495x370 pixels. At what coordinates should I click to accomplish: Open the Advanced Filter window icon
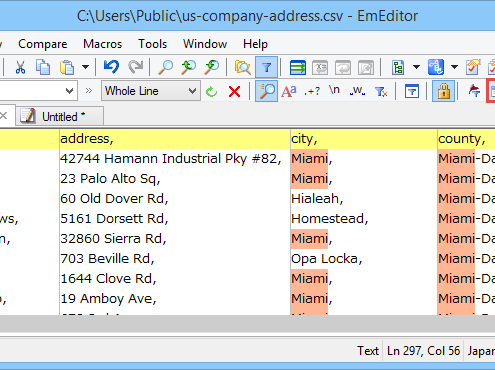(x=412, y=91)
